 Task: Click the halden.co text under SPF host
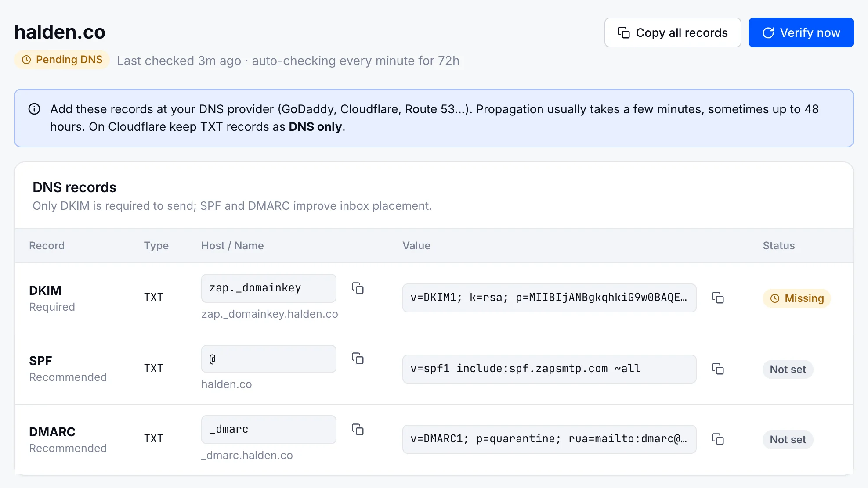tap(227, 384)
